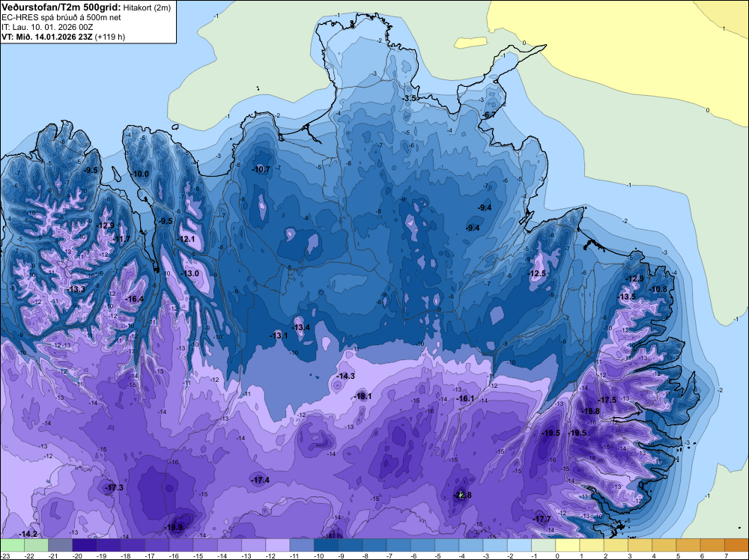The height and width of the screenshot is (560, 749).
Task: Click valid time 'VT: Mið. 14.01.2026 23Z'
Action: point(46,37)
